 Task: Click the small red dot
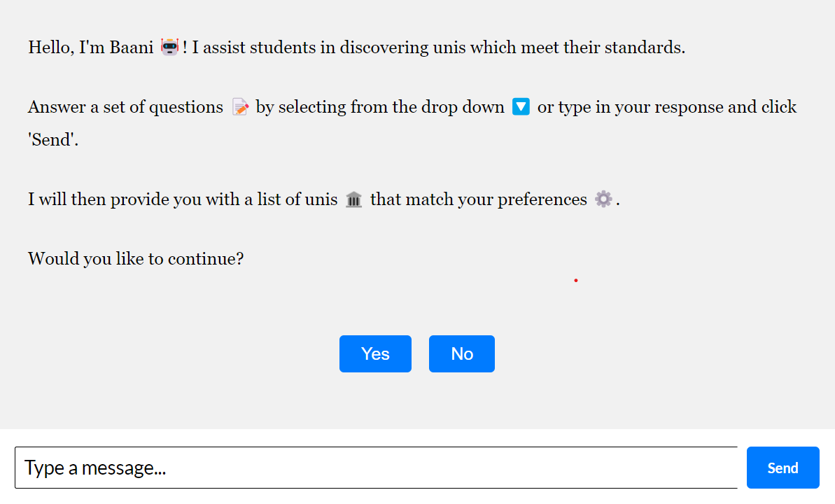point(575,281)
